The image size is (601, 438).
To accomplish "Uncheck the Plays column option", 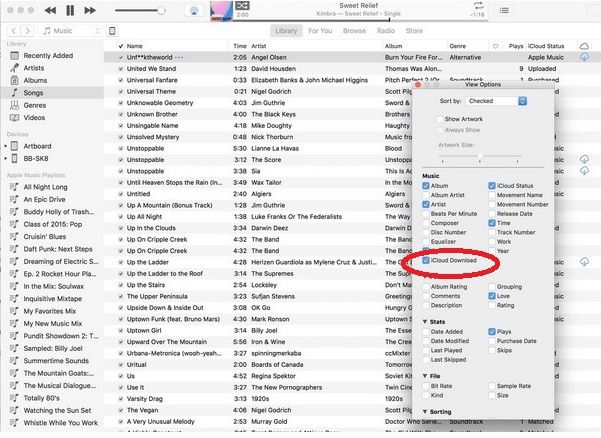I will 492,331.
